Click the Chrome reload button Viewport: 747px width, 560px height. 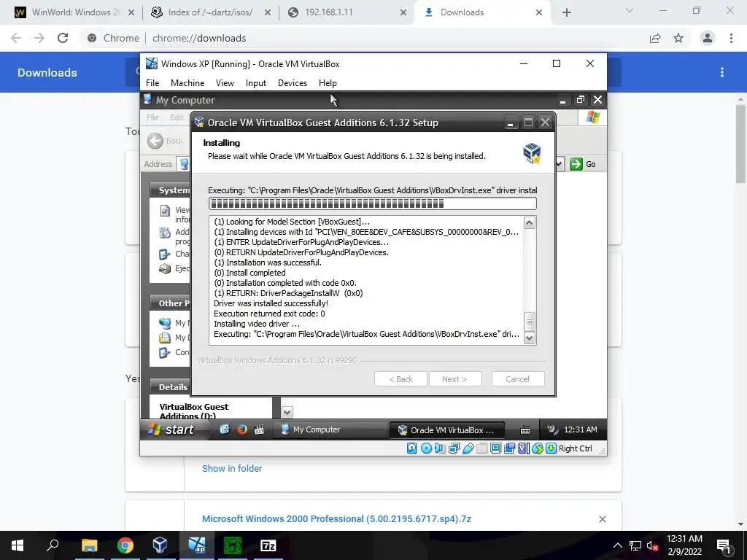(x=63, y=38)
